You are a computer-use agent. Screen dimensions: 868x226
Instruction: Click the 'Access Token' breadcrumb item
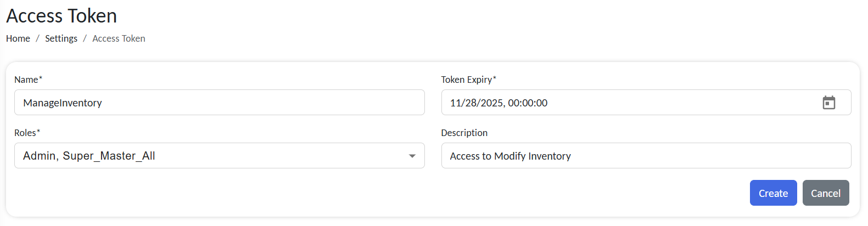coord(119,38)
